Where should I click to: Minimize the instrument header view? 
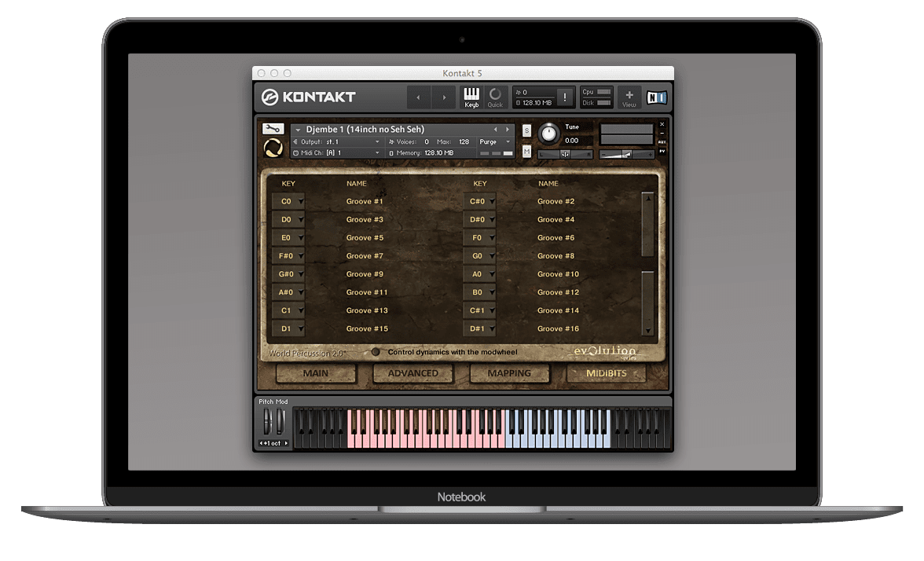click(662, 134)
